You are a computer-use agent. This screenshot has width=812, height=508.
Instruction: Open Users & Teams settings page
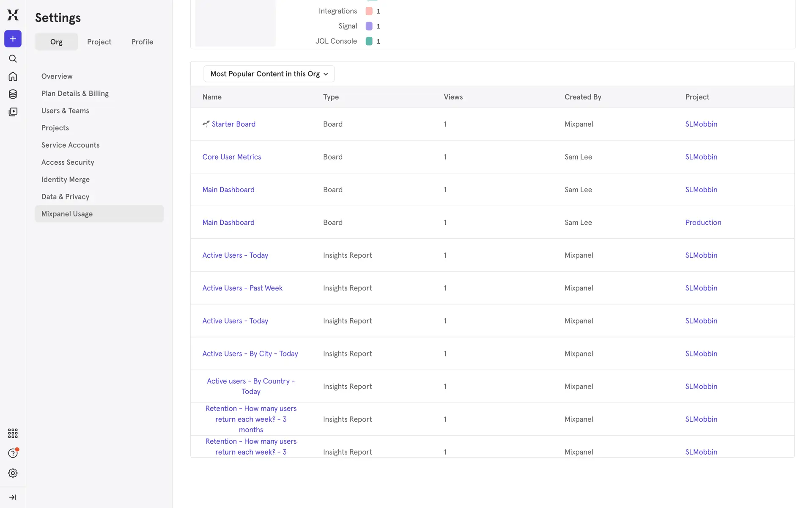tap(65, 110)
